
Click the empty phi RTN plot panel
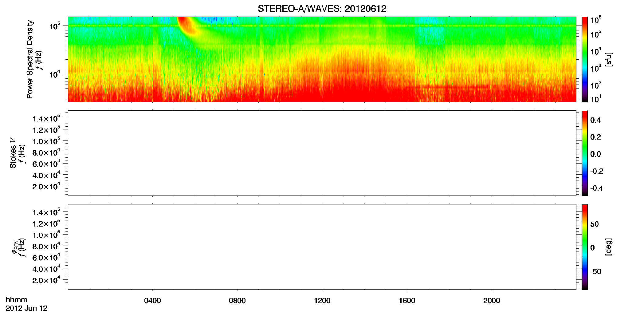[x=322, y=247]
